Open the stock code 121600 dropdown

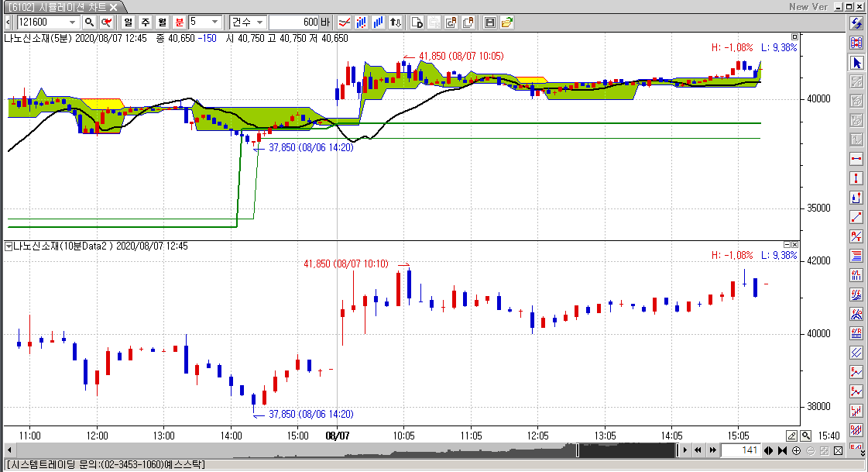73,22
